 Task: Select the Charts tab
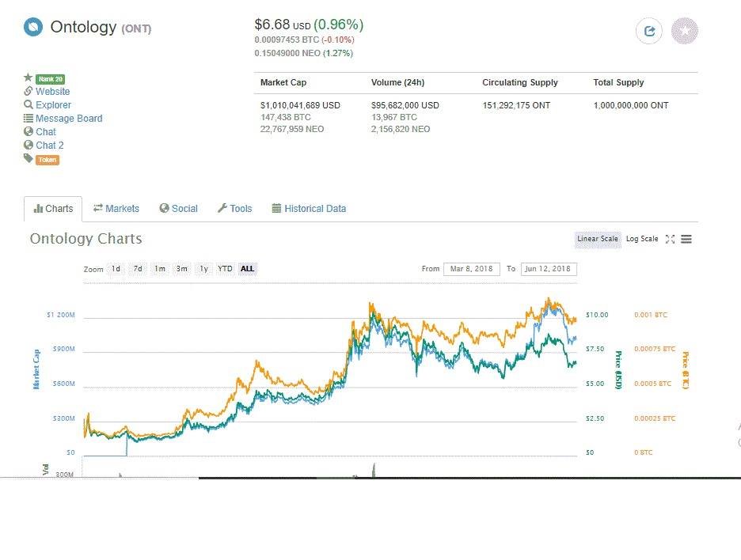(x=53, y=209)
